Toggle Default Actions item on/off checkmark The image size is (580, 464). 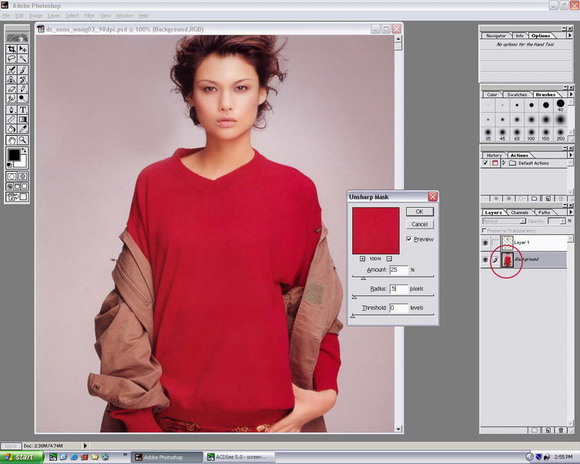[x=485, y=163]
